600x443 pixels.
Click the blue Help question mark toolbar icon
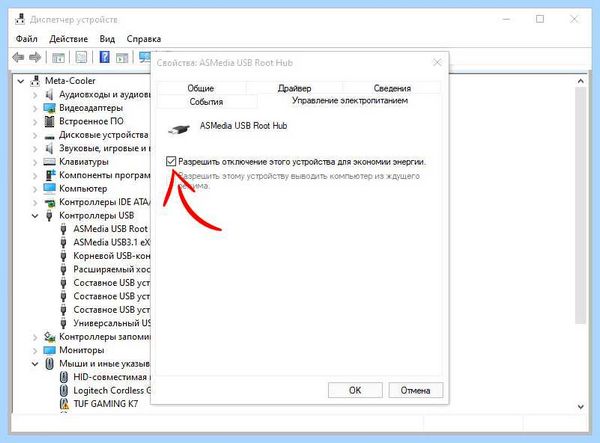click(104, 57)
